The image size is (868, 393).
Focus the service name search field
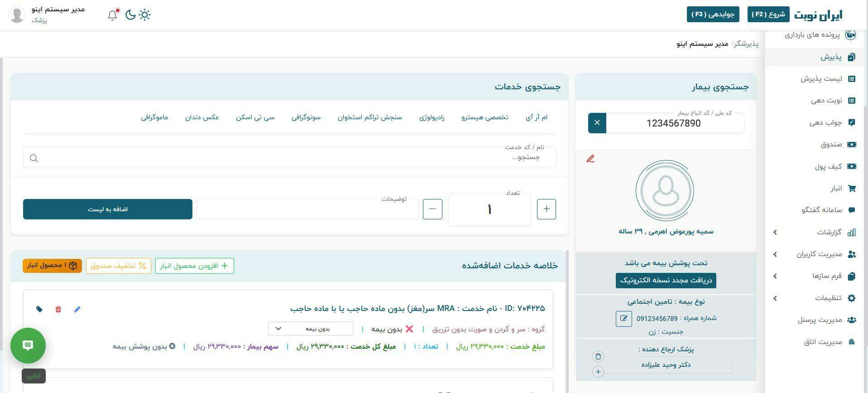pyautogui.click(x=290, y=157)
